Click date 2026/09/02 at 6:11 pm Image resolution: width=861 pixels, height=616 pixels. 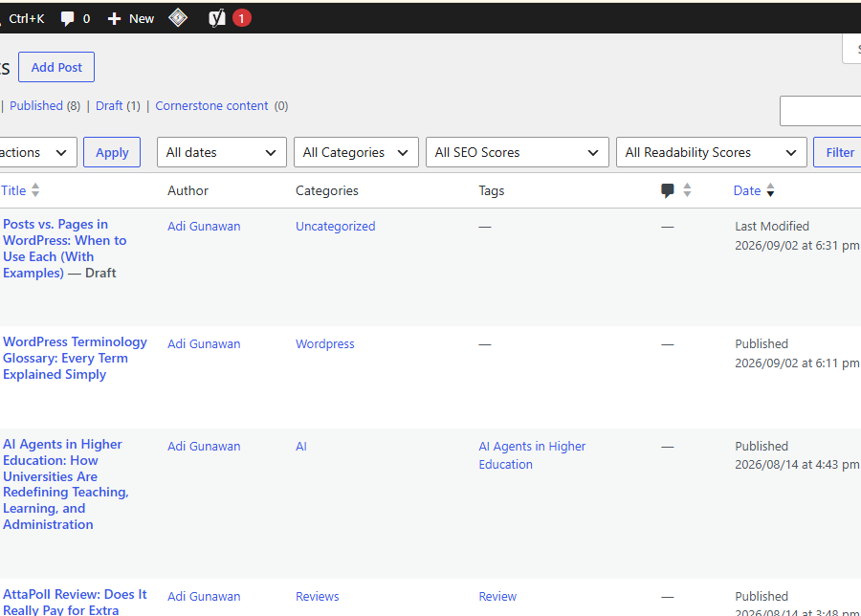tap(797, 363)
